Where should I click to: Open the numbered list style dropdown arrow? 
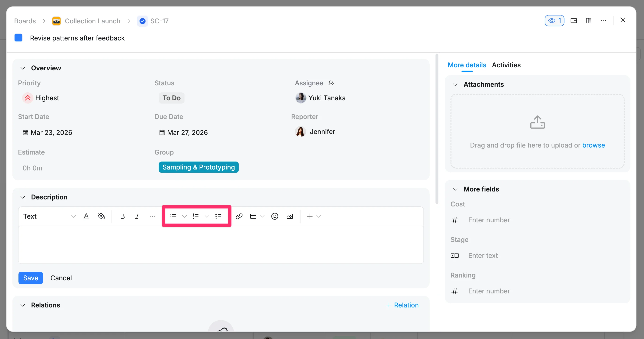207,216
